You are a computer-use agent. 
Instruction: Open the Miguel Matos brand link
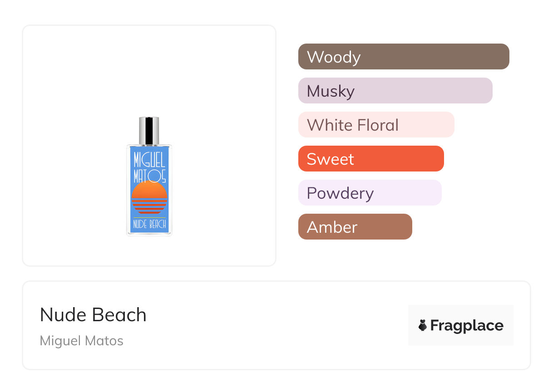(82, 341)
